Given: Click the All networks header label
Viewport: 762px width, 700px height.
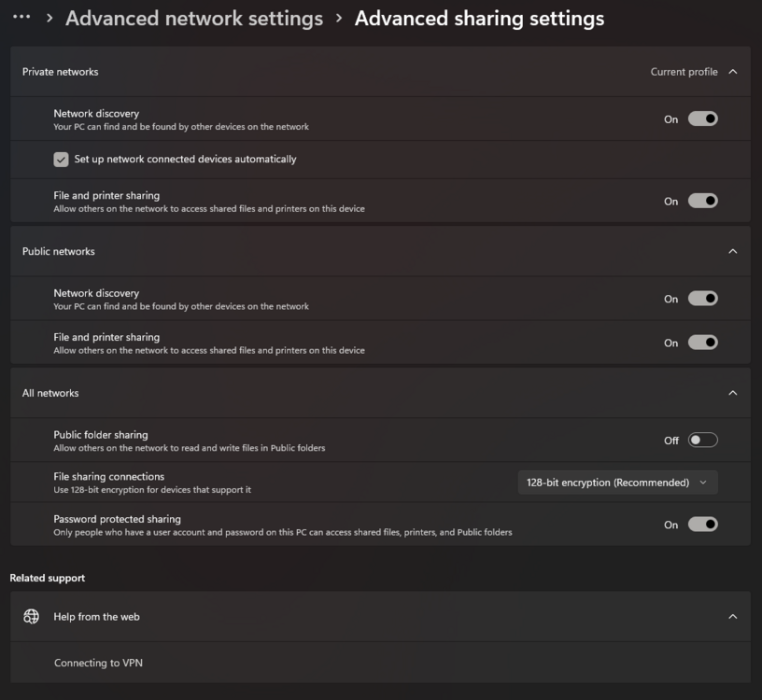Looking at the screenshot, I should pos(50,393).
